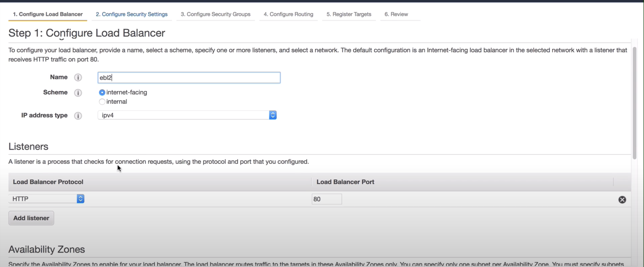Open the Load Balancer Protocol HTTP dropdown

tap(46, 199)
